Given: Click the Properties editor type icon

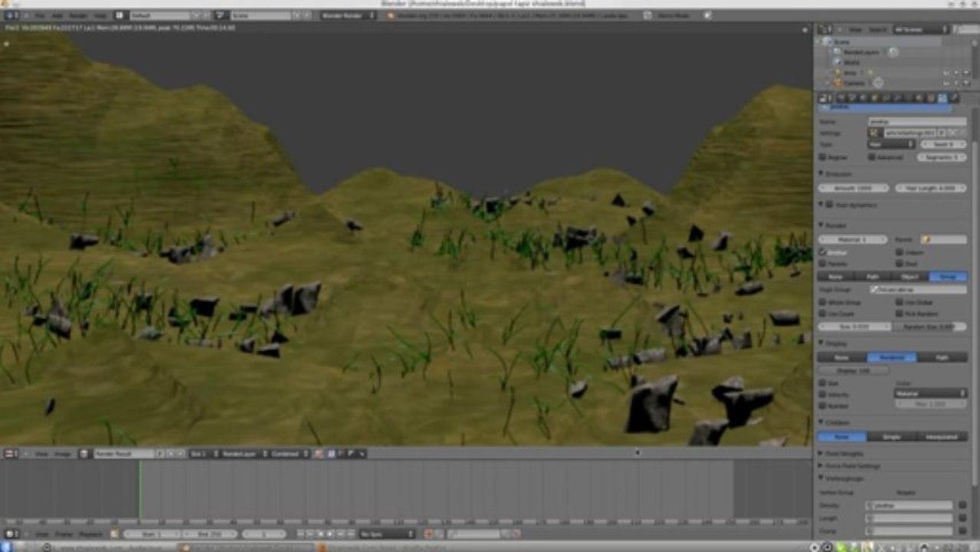Looking at the screenshot, I should [x=824, y=98].
